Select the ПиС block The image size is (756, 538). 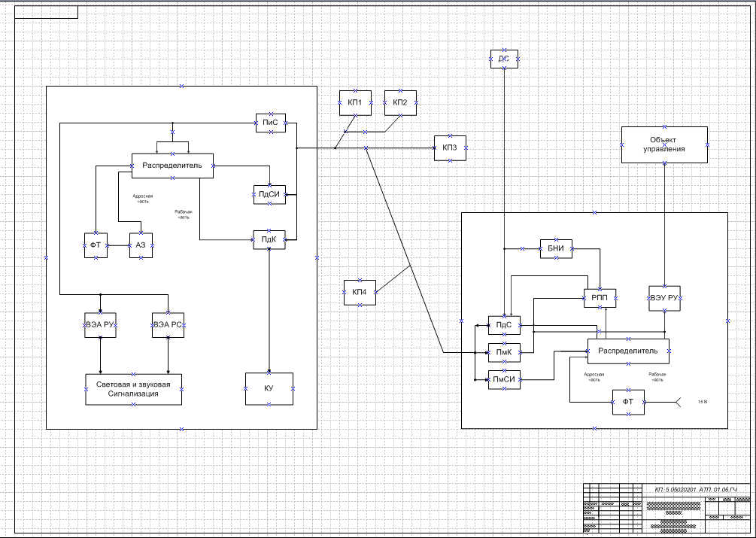click(271, 123)
